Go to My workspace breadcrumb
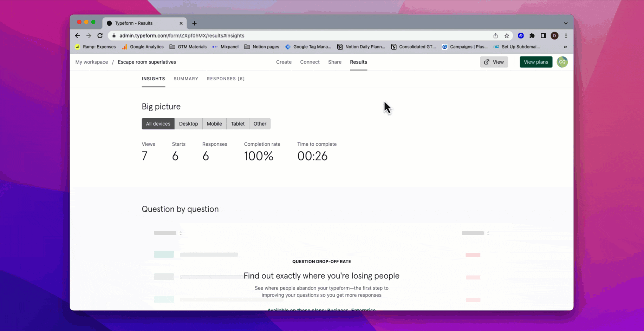 91,62
